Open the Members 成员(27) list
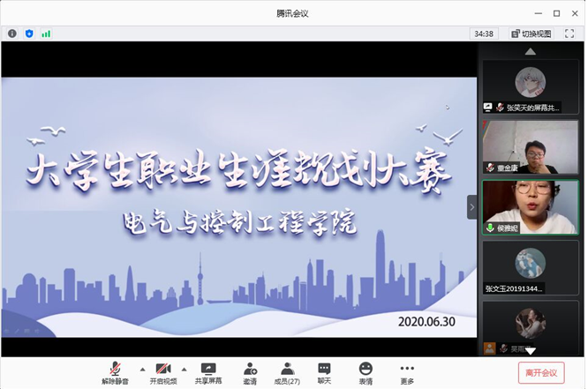588x389 pixels. (286, 368)
